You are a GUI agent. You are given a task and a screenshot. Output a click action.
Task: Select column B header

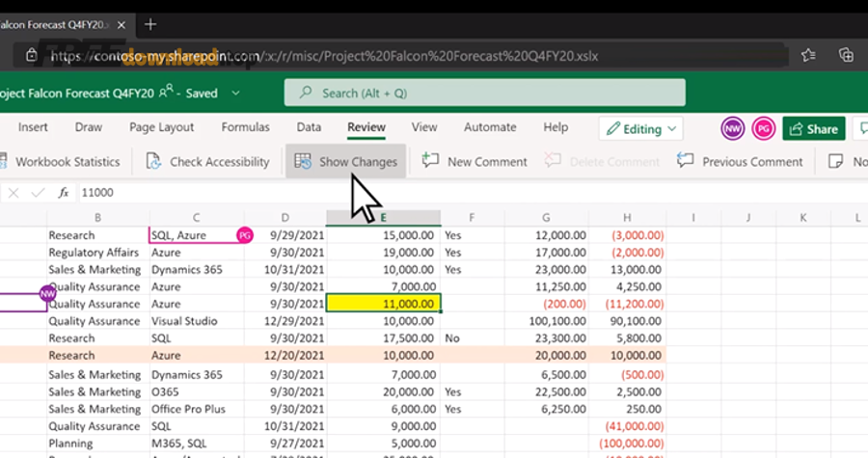(98, 218)
